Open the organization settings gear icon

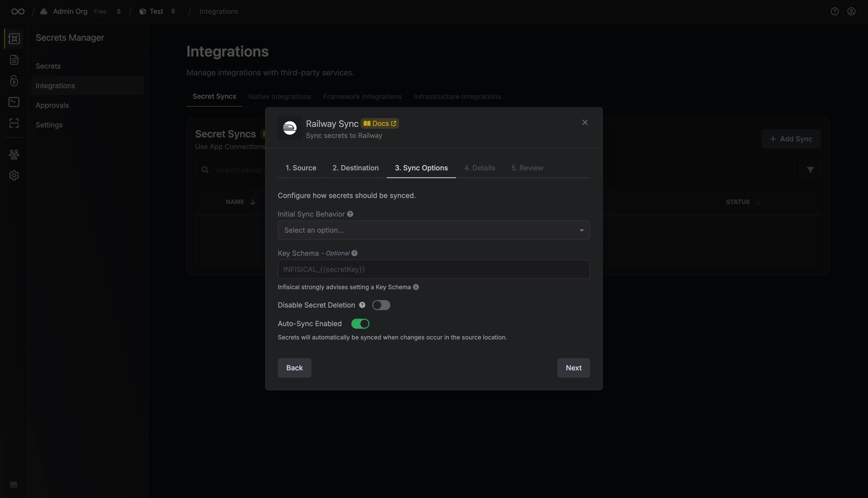(x=14, y=175)
